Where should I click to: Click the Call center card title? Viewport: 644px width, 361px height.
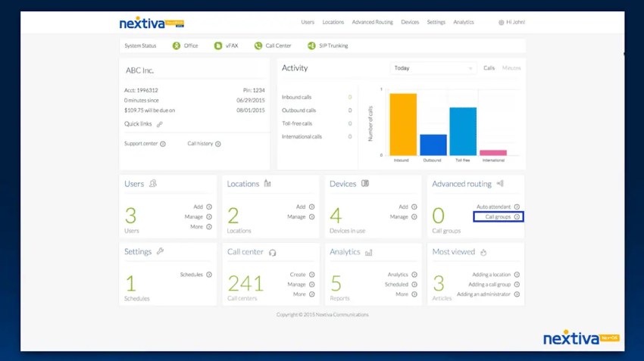[245, 252]
